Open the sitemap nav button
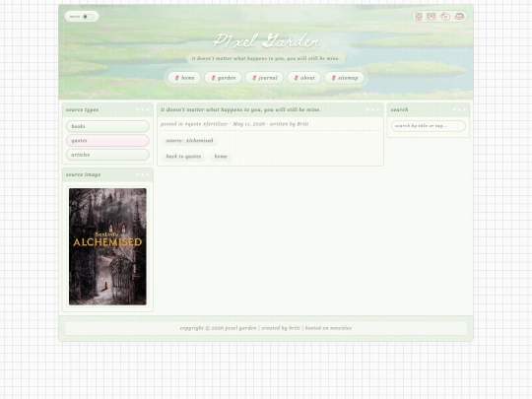The height and width of the screenshot is (399, 532). (x=345, y=78)
